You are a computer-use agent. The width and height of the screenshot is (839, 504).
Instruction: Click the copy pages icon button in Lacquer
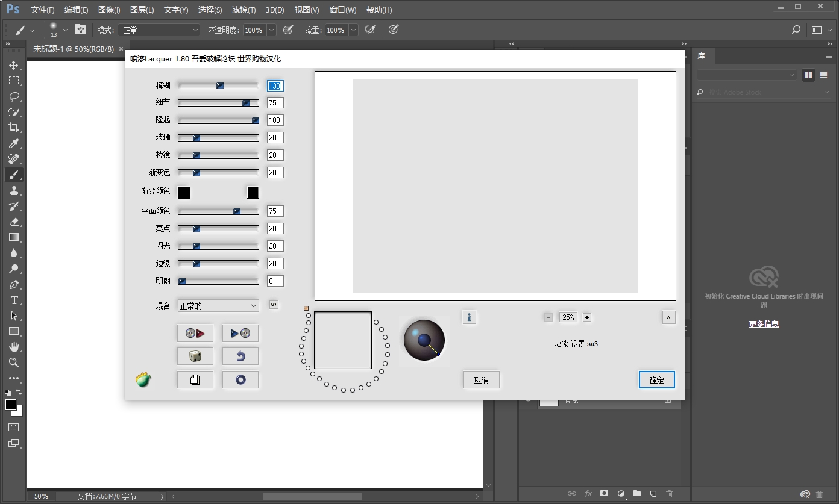(195, 379)
